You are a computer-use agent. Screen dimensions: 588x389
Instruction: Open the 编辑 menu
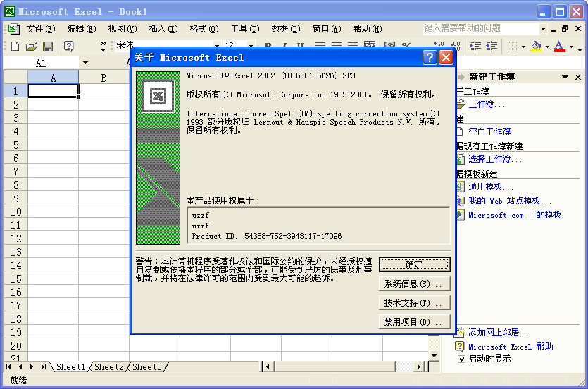pyautogui.click(x=82, y=29)
